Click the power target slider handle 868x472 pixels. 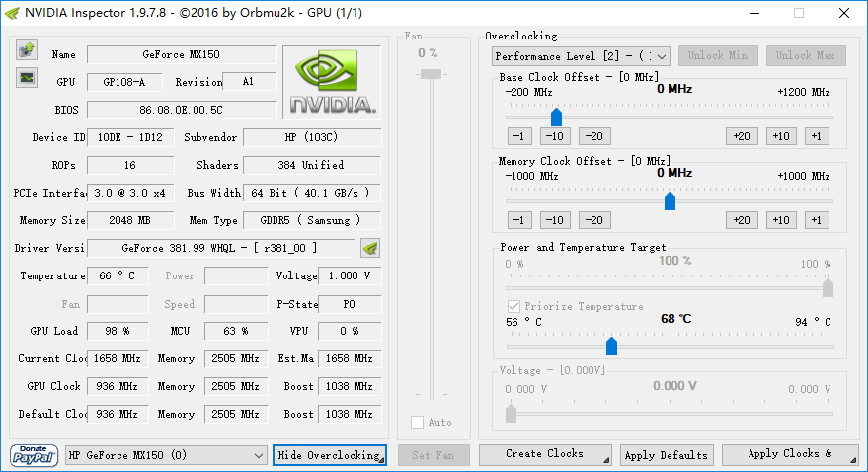pyautogui.click(x=829, y=287)
